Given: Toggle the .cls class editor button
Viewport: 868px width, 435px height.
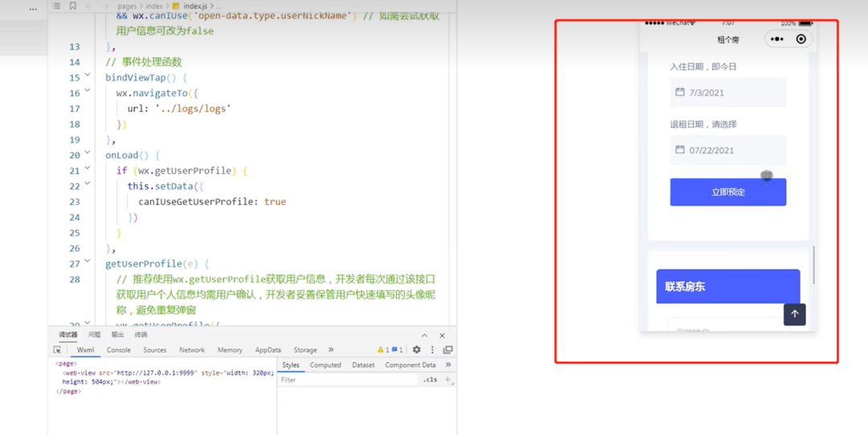Looking at the screenshot, I should 429,380.
